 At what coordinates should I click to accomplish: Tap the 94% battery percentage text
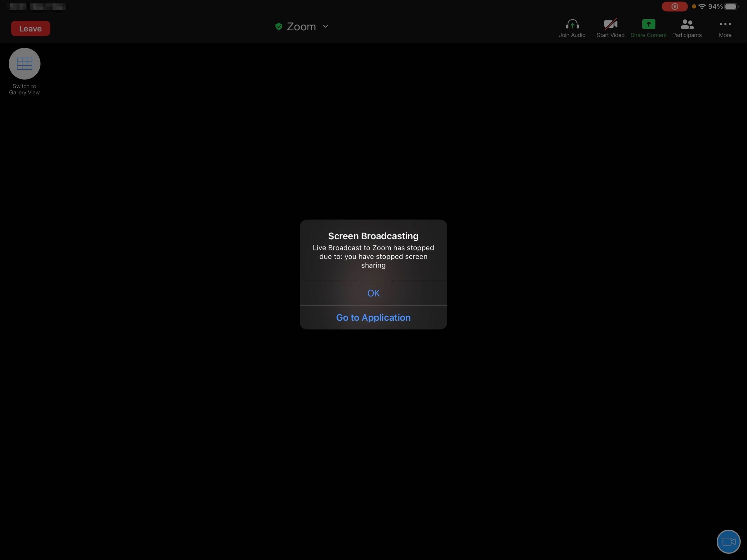[x=715, y=6]
